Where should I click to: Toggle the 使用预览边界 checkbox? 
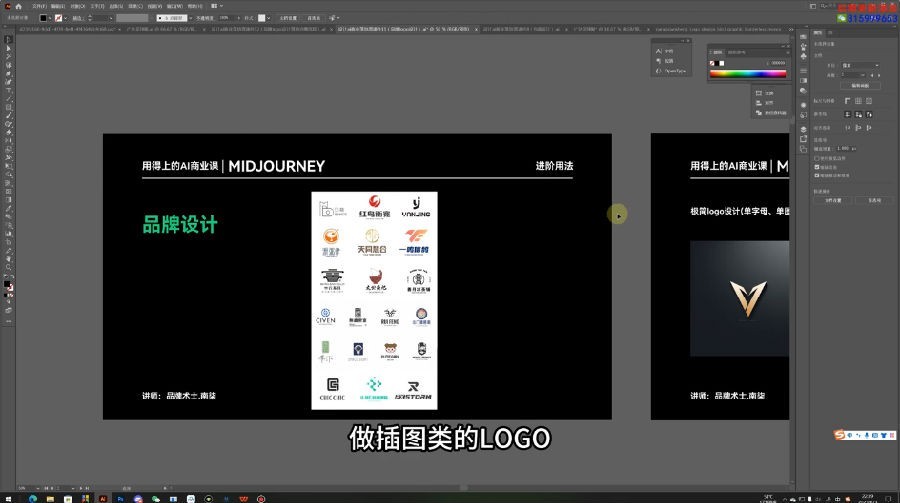[816, 158]
